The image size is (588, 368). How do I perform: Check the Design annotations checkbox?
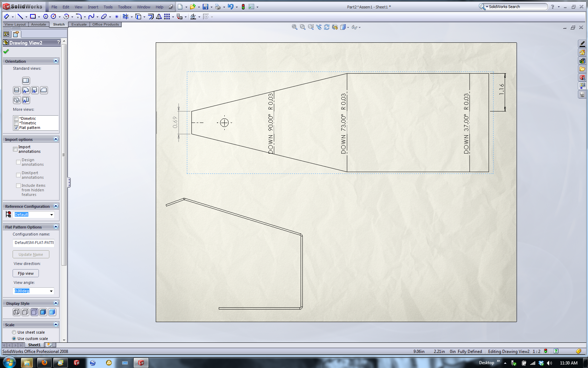18,162
